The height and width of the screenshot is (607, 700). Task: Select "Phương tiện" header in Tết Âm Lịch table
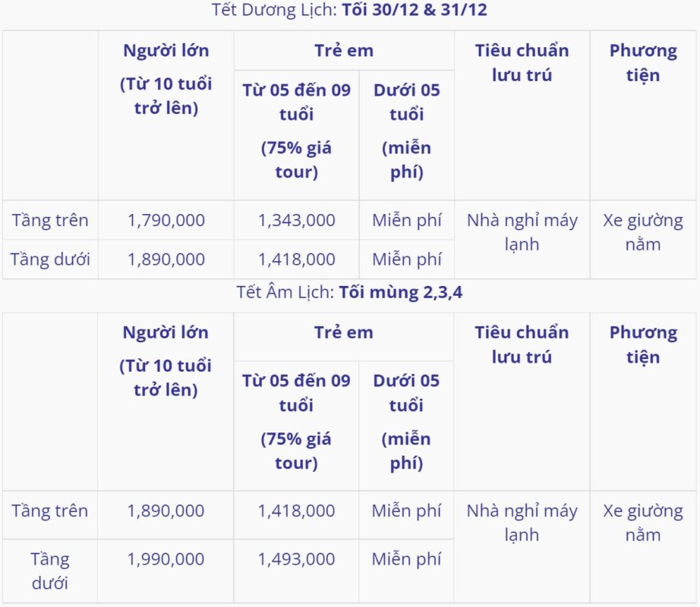click(x=643, y=344)
